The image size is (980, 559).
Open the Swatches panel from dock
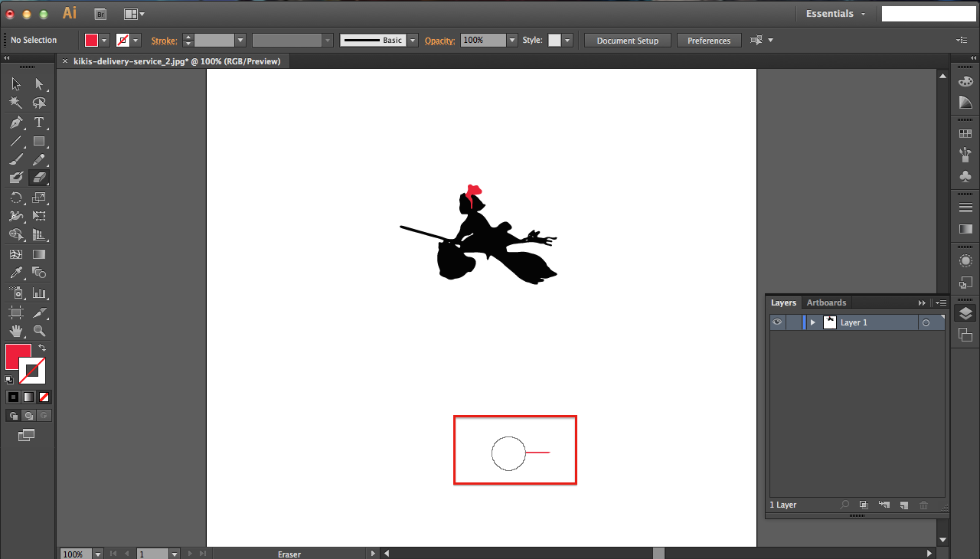965,133
